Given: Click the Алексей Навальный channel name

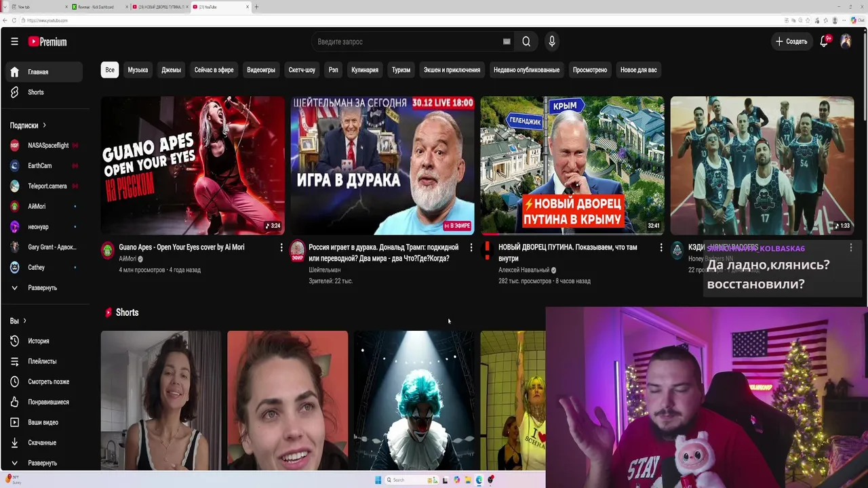Looking at the screenshot, I should (524, 270).
